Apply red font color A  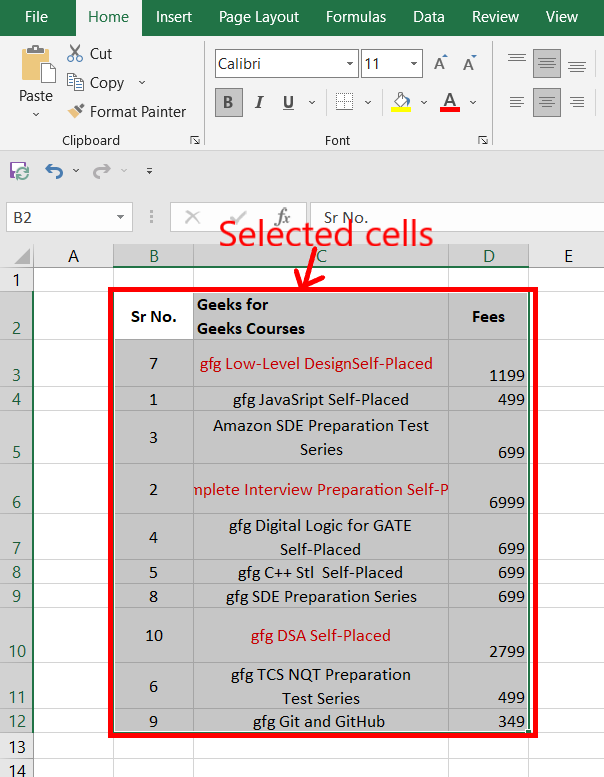[x=450, y=102]
